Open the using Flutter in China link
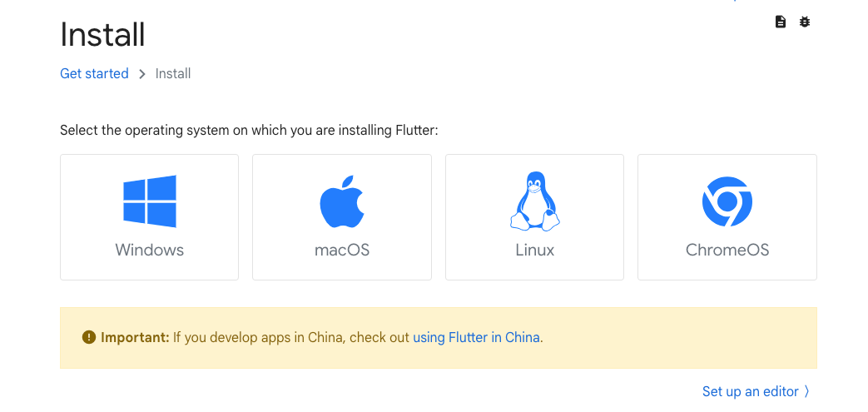 (x=476, y=337)
